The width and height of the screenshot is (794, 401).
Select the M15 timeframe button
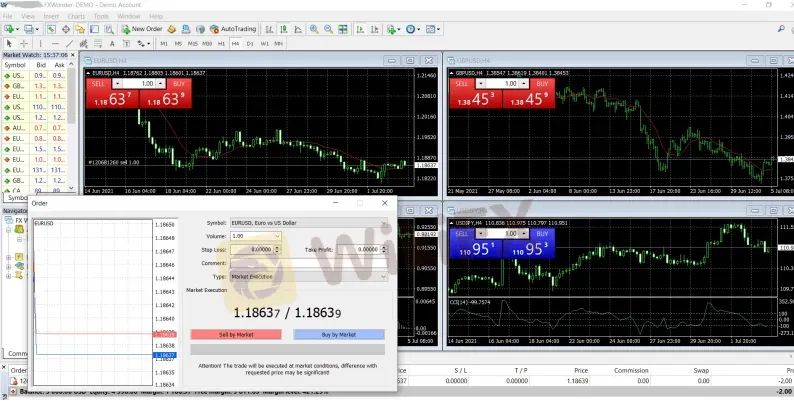point(192,44)
